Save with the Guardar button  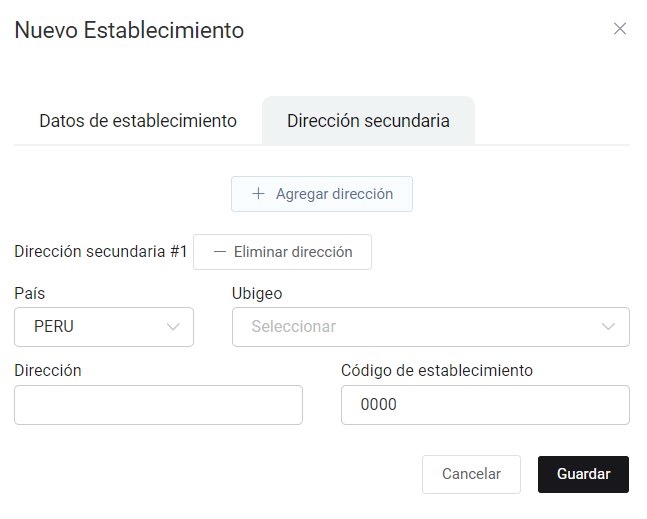[x=583, y=474]
